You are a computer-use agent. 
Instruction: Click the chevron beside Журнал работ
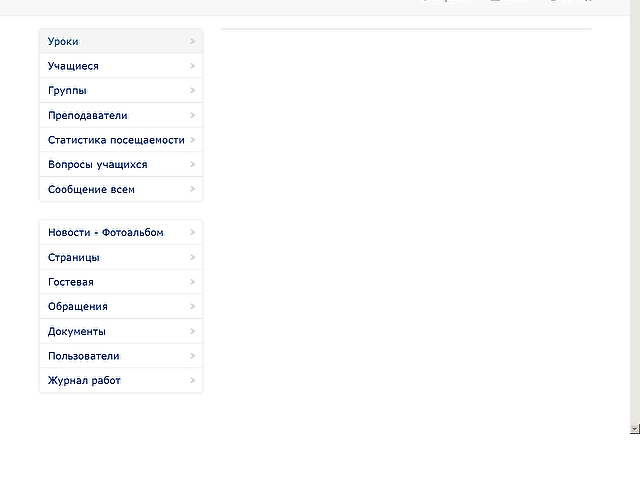pyautogui.click(x=192, y=381)
